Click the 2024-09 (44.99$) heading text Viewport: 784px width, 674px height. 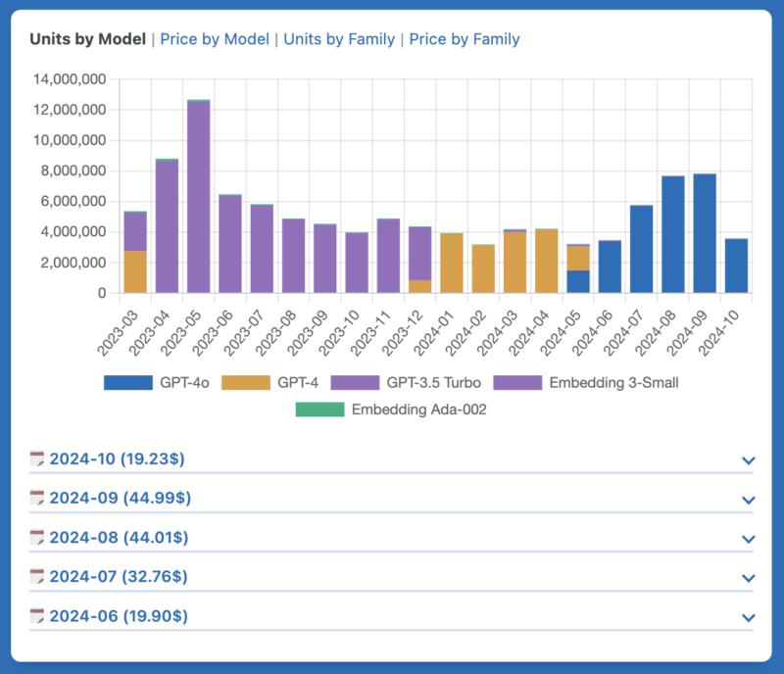[x=120, y=498]
